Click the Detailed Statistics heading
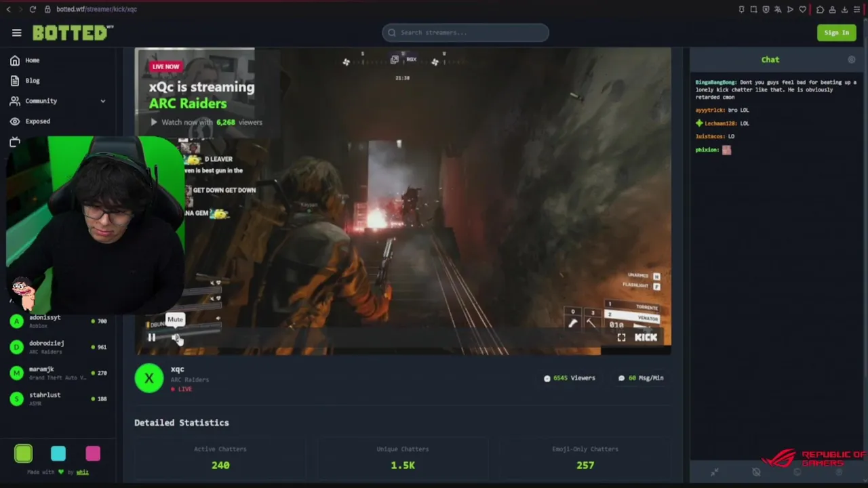 182,423
